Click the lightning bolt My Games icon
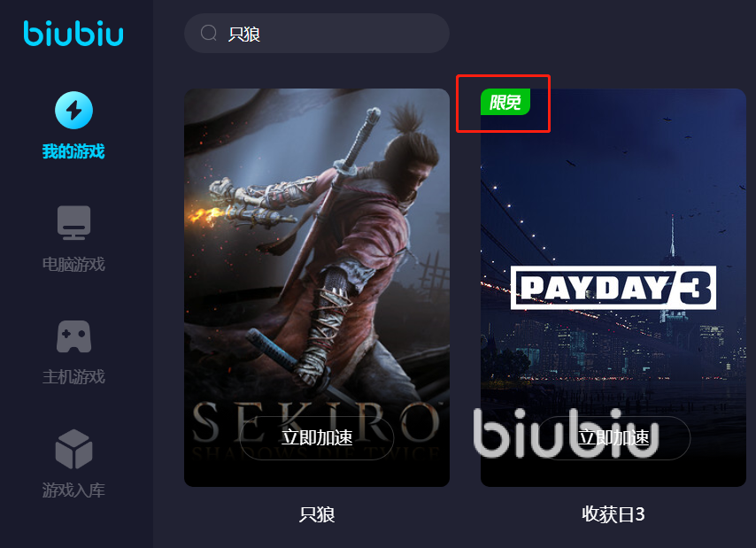 pyautogui.click(x=73, y=111)
